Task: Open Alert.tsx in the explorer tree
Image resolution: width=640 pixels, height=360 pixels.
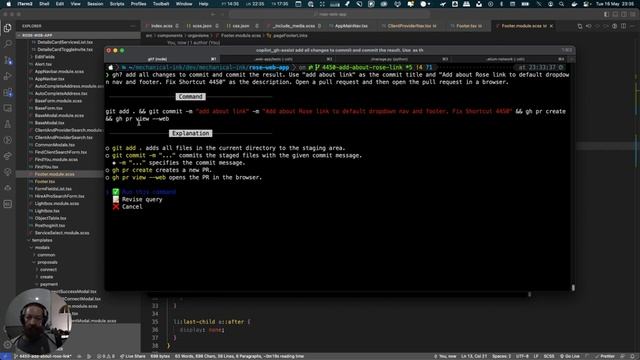Action: point(43,64)
